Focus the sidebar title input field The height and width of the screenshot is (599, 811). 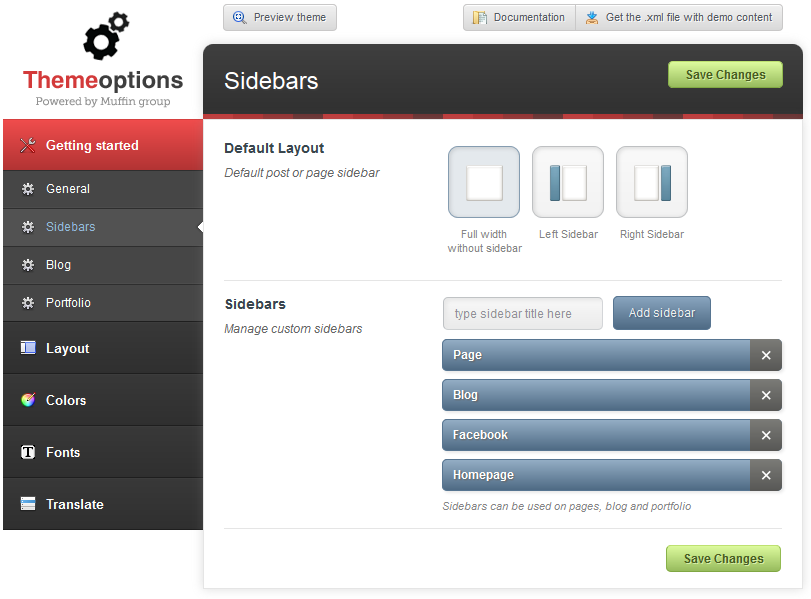point(522,314)
